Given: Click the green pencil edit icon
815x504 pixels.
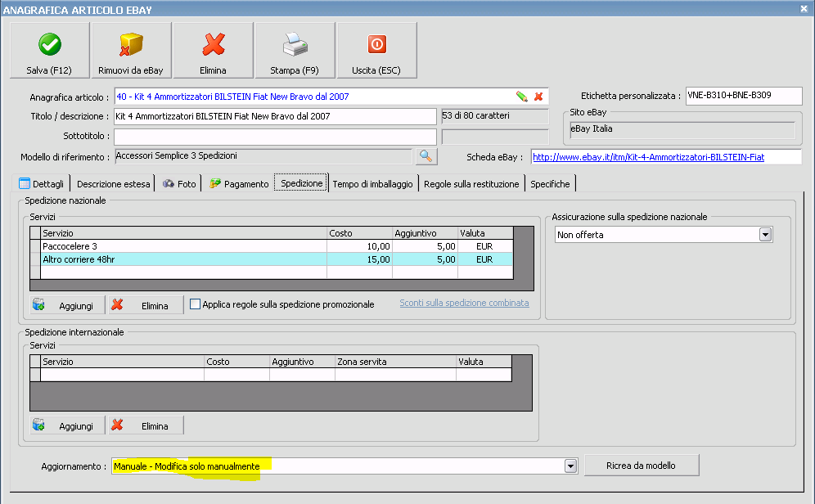Looking at the screenshot, I should coord(521,97).
